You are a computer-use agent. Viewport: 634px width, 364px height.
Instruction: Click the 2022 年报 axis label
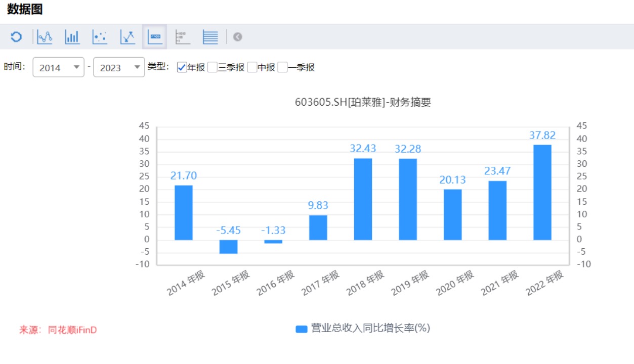point(544,283)
